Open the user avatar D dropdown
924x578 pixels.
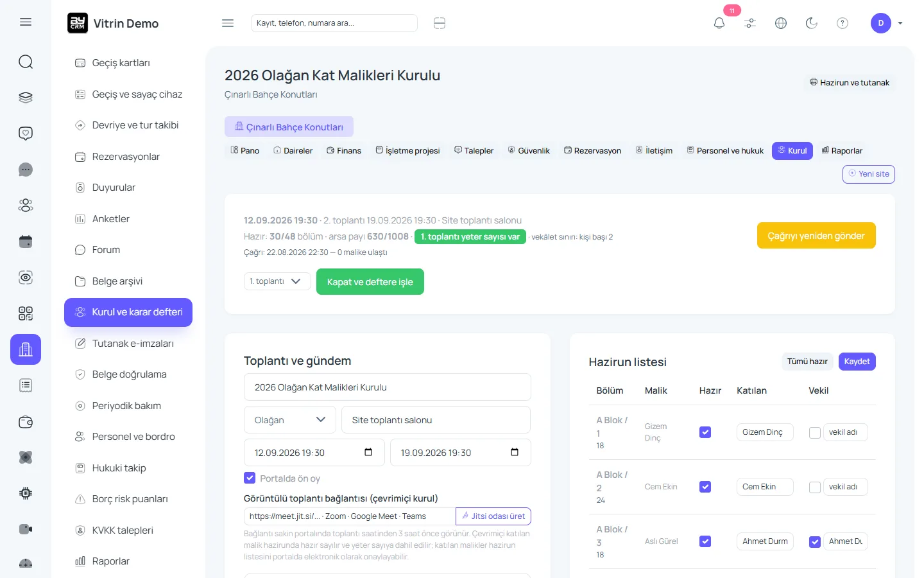(887, 23)
